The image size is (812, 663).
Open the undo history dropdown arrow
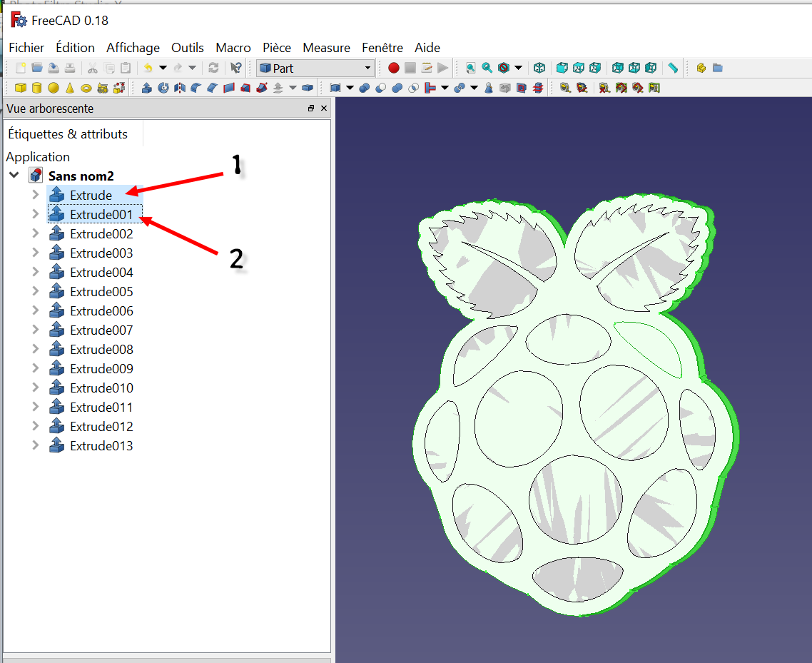163,68
